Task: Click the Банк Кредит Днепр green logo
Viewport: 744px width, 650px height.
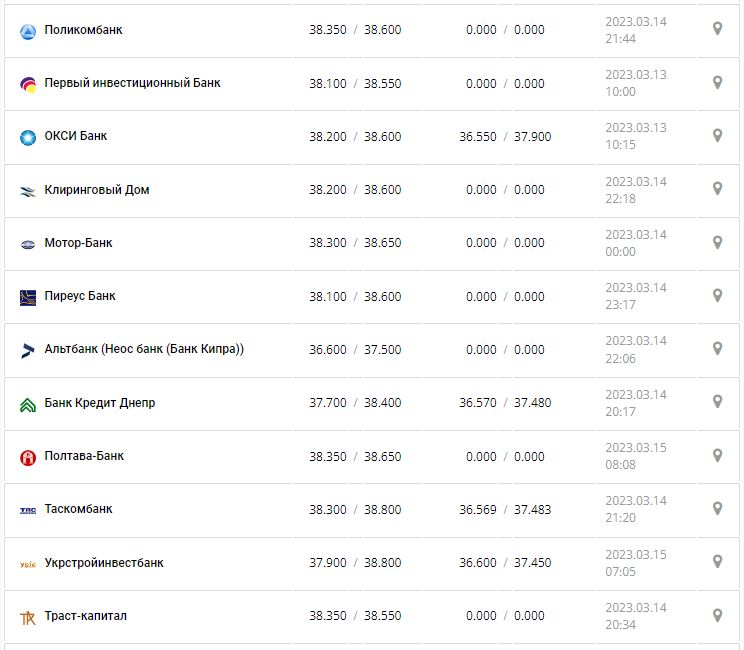Action: tap(28, 404)
